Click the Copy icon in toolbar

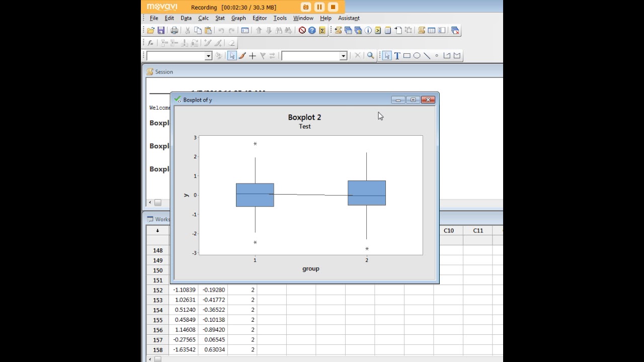pyautogui.click(x=198, y=30)
